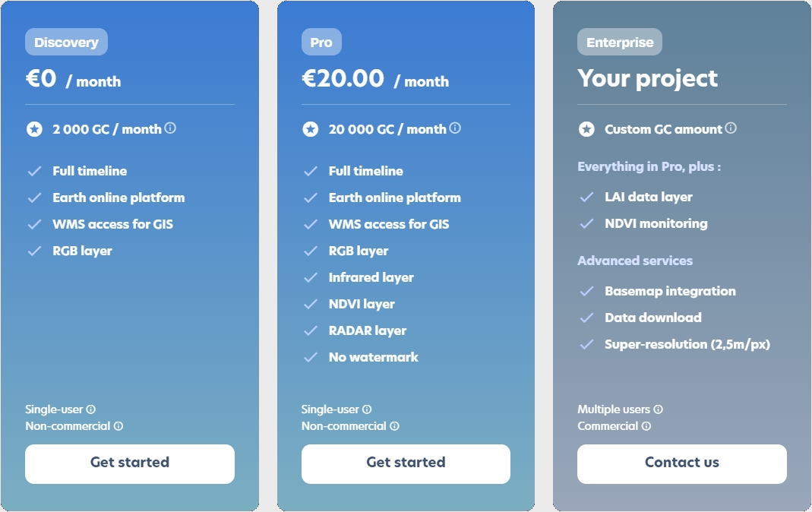Click info icon beside 20 000 GC / month
This screenshot has height=512, width=812.
(x=455, y=128)
